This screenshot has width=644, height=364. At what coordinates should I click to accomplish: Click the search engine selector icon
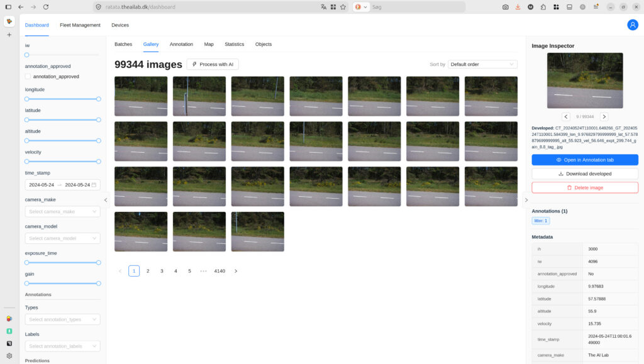click(360, 7)
